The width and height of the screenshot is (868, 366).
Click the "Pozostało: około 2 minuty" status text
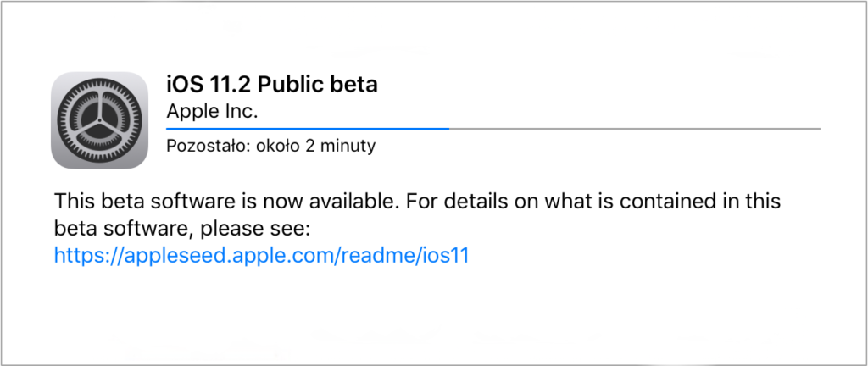pyautogui.click(x=271, y=146)
